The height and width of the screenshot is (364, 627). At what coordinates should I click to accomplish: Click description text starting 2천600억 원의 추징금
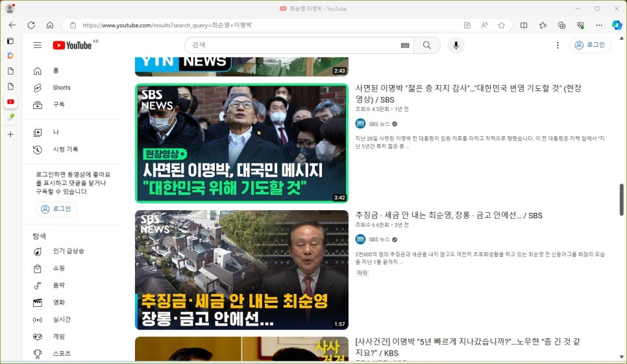coord(480,258)
